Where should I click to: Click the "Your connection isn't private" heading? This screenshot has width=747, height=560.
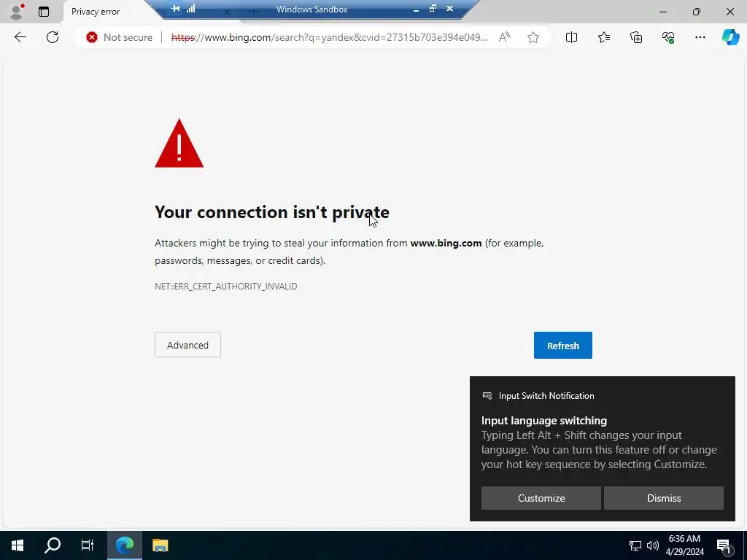pyautogui.click(x=272, y=212)
